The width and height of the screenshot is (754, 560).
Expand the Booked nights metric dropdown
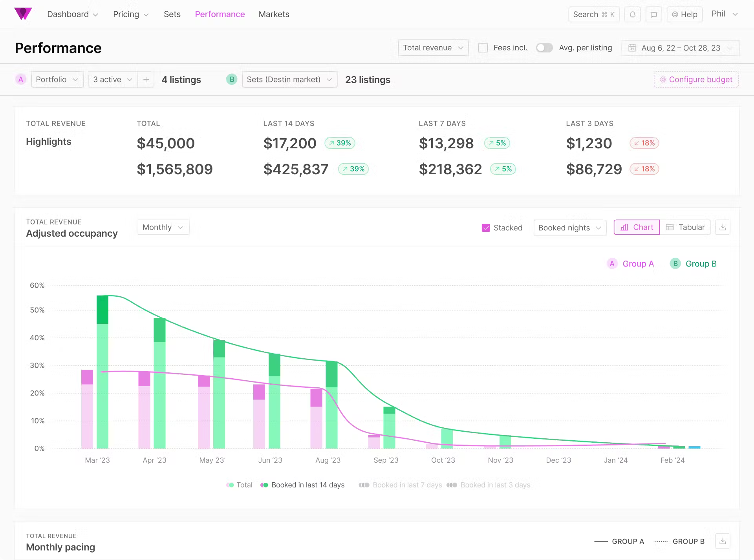pyautogui.click(x=569, y=227)
